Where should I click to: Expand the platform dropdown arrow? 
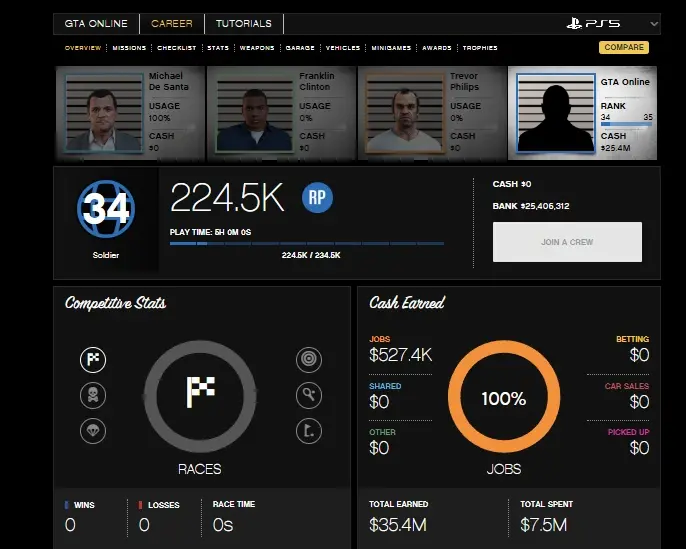pos(654,24)
